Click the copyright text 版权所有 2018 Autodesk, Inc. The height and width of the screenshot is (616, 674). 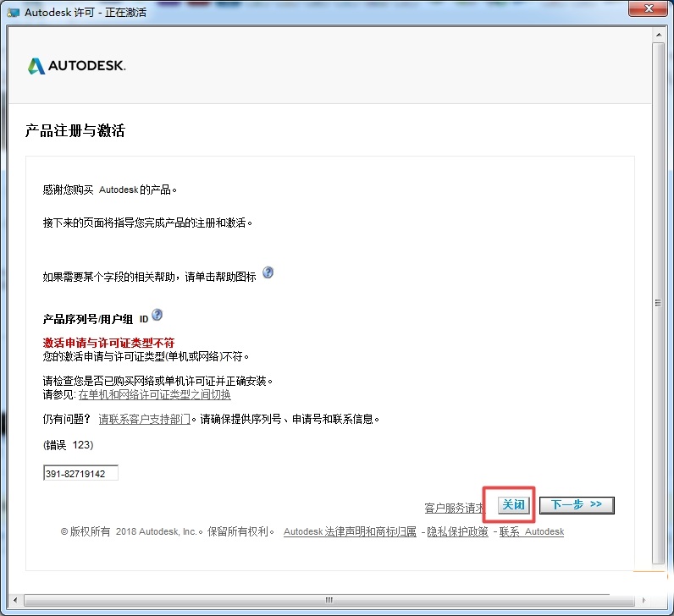click(131, 531)
